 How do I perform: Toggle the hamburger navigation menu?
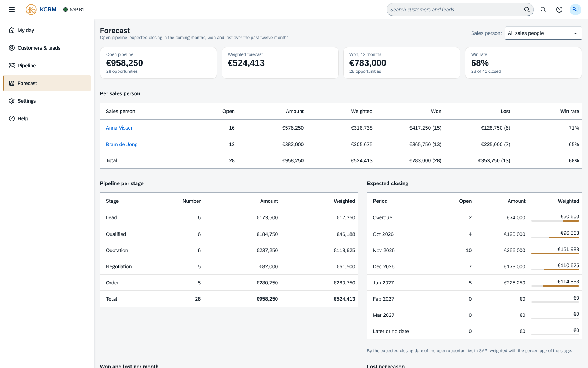(x=12, y=10)
